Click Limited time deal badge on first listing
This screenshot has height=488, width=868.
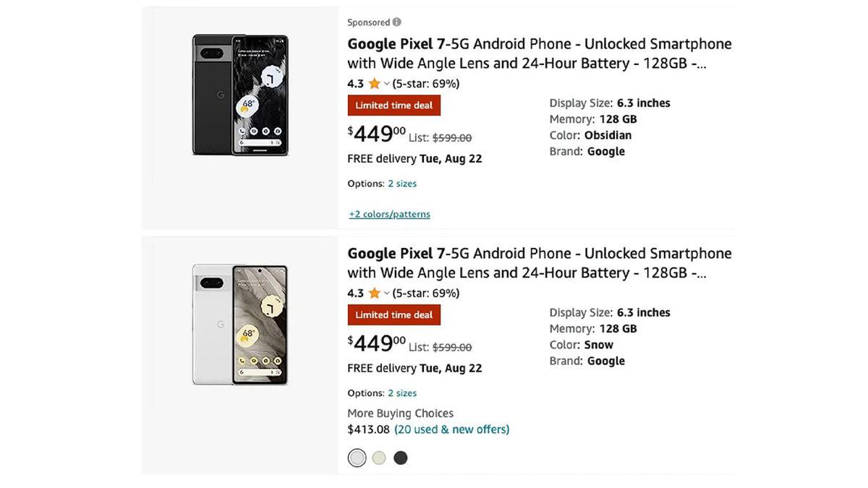tap(394, 106)
